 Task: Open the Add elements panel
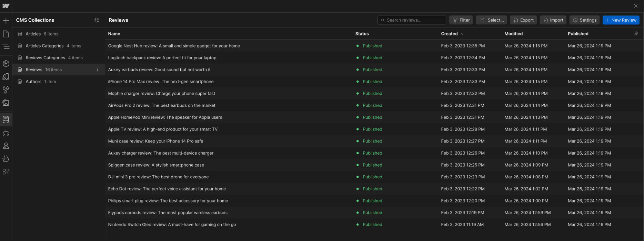[6, 21]
